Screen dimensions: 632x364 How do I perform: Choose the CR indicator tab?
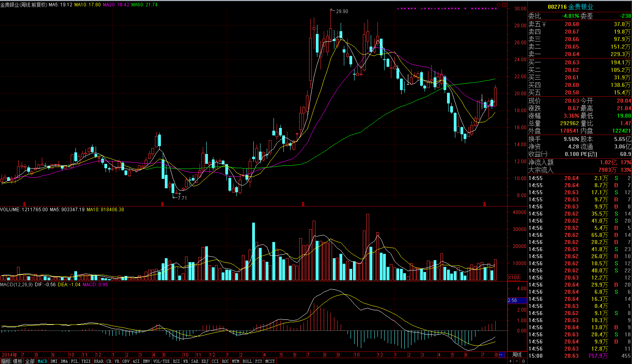[x=109, y=361]
